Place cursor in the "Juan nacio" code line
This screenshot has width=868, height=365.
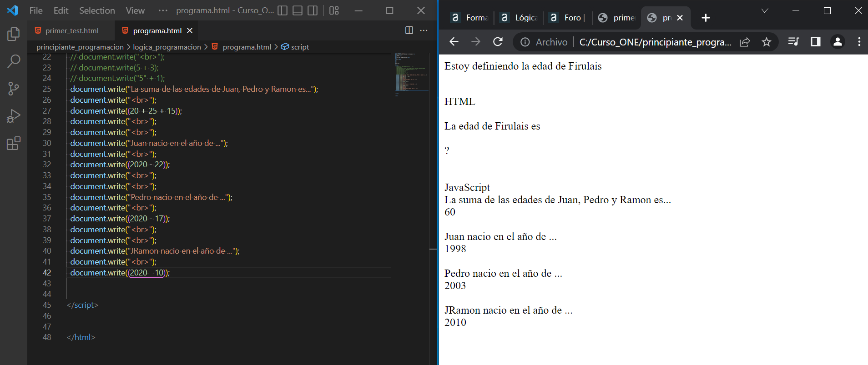tap(149, 143)
